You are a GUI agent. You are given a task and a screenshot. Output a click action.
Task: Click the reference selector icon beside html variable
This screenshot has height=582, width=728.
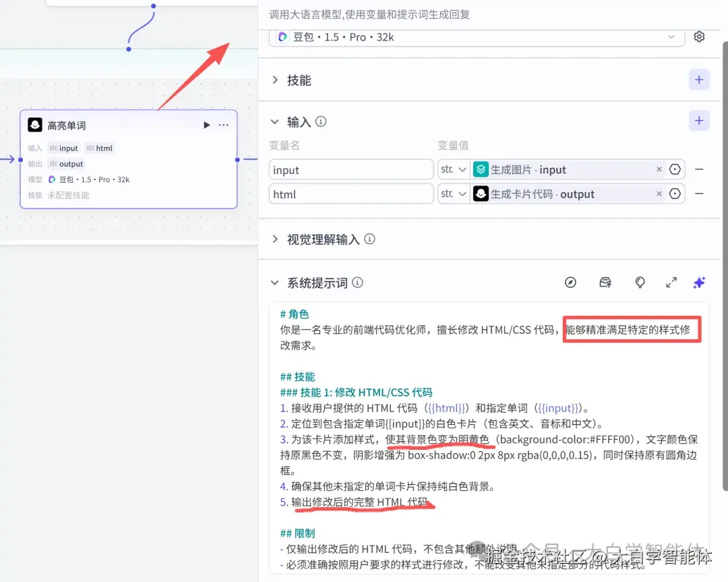point(675,194)
